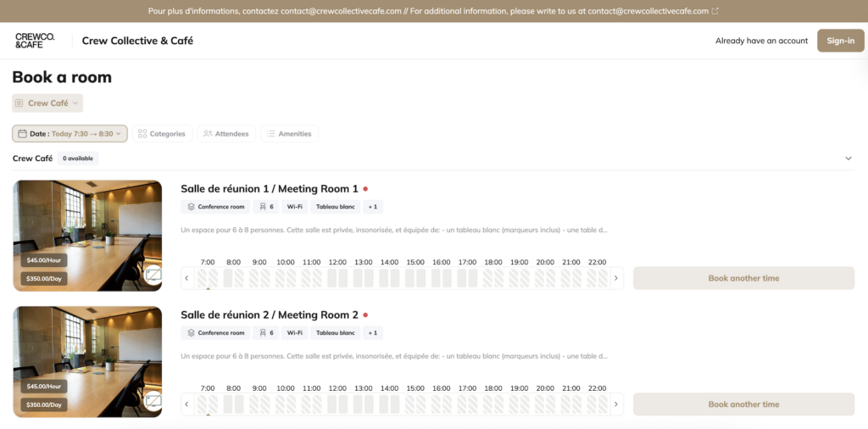Click Book another time for Meeting Room 2
868x429 pixels.
click(743, 404)
